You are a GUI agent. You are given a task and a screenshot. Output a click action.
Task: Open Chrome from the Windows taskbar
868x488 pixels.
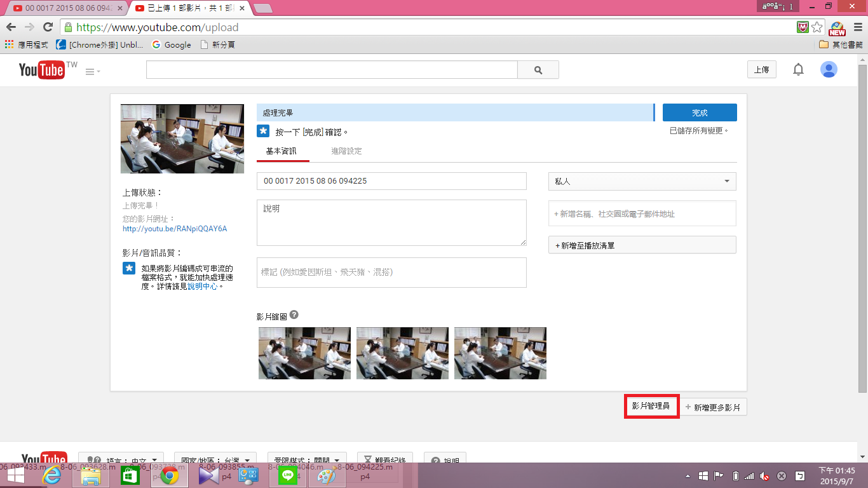(168, 475)
